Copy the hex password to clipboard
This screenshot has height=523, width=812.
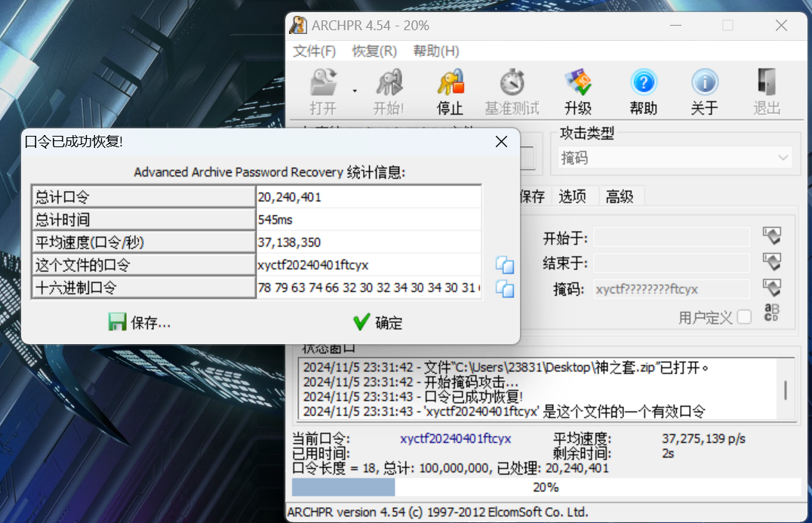pyautogui.click(x=505, y=288)
